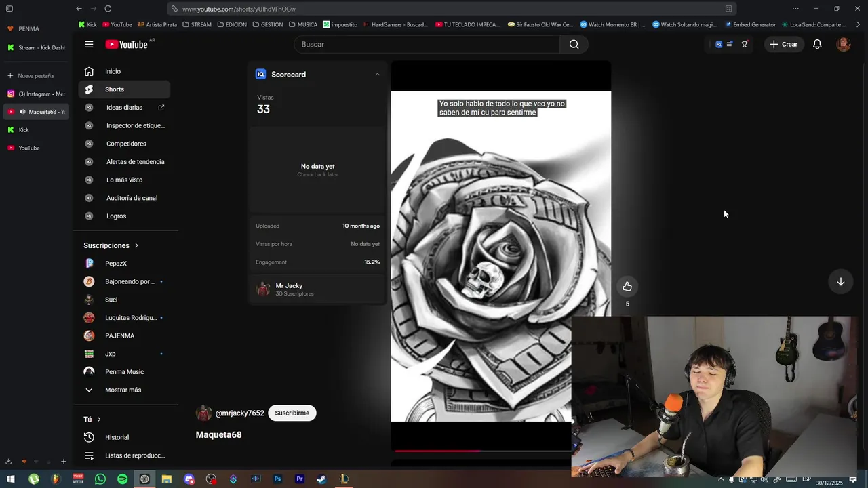Show hidden system tray icons
This screenshot has height=488, width=868.
(x=721, y=479)
